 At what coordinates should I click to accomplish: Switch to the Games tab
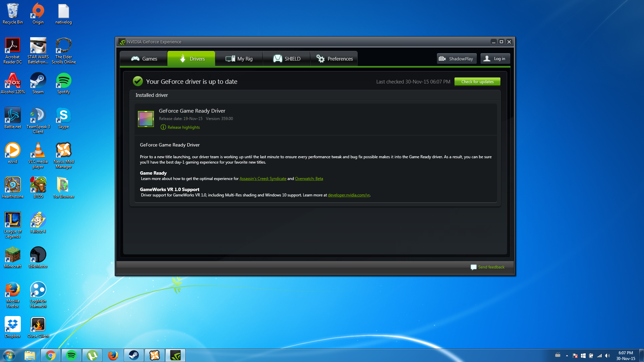tap(144, 59)
